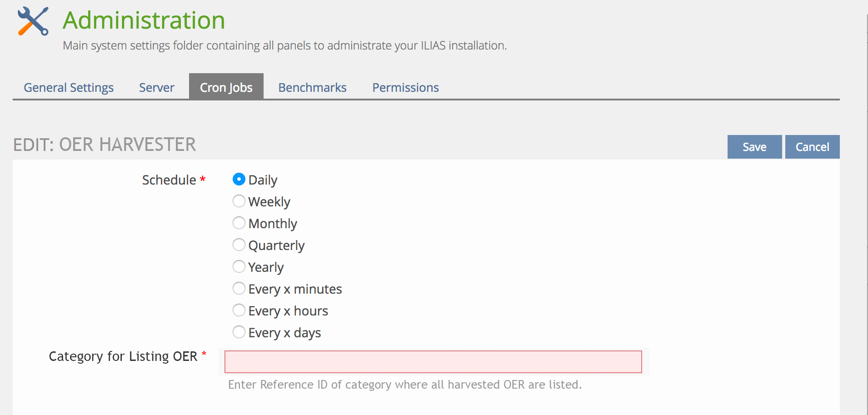Click the Category for Listing OER label
868x415 pixels.
(x=123, y=356)
